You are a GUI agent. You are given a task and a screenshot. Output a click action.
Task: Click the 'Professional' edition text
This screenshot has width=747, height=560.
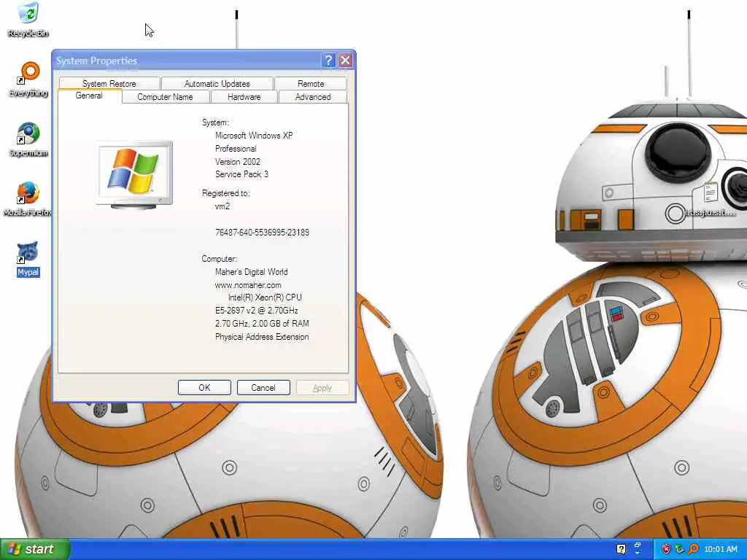(x=236, y=149)
